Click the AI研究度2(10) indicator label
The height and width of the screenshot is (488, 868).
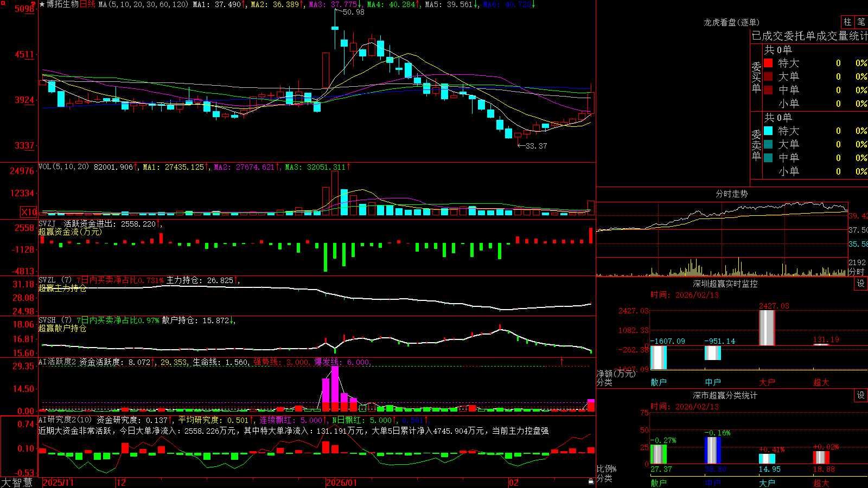click(65, 420)
